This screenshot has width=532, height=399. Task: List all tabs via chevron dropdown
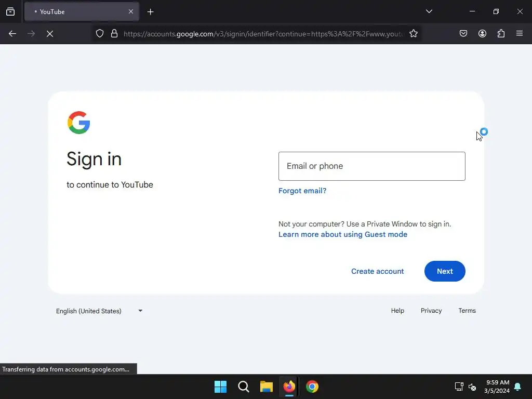click(x=429, y=11)
